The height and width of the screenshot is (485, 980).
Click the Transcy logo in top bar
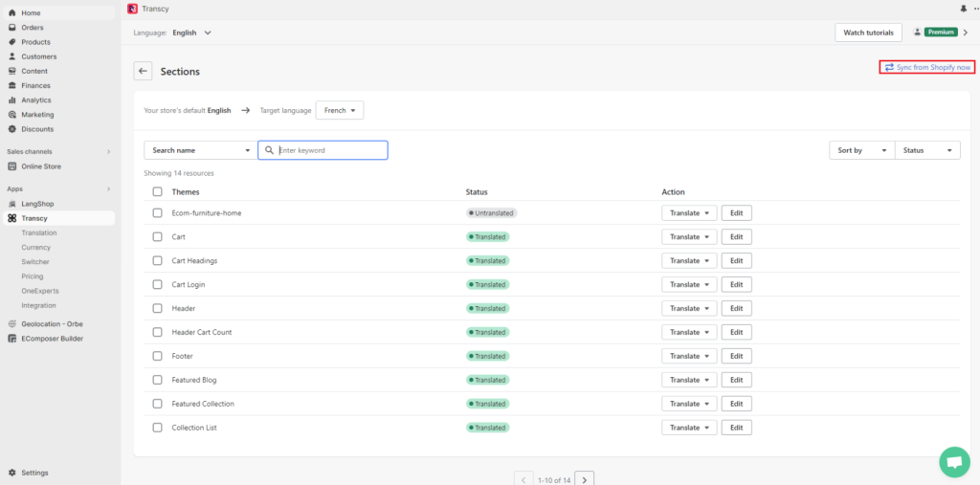coord(132,9)
